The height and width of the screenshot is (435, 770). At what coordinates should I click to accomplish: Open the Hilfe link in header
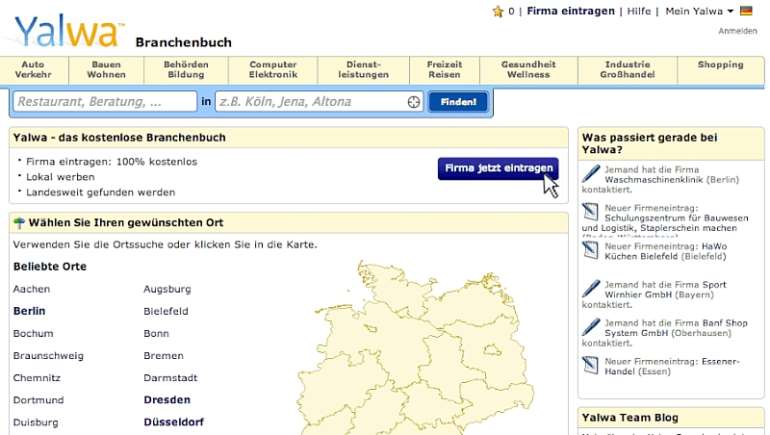pos(639,11)
